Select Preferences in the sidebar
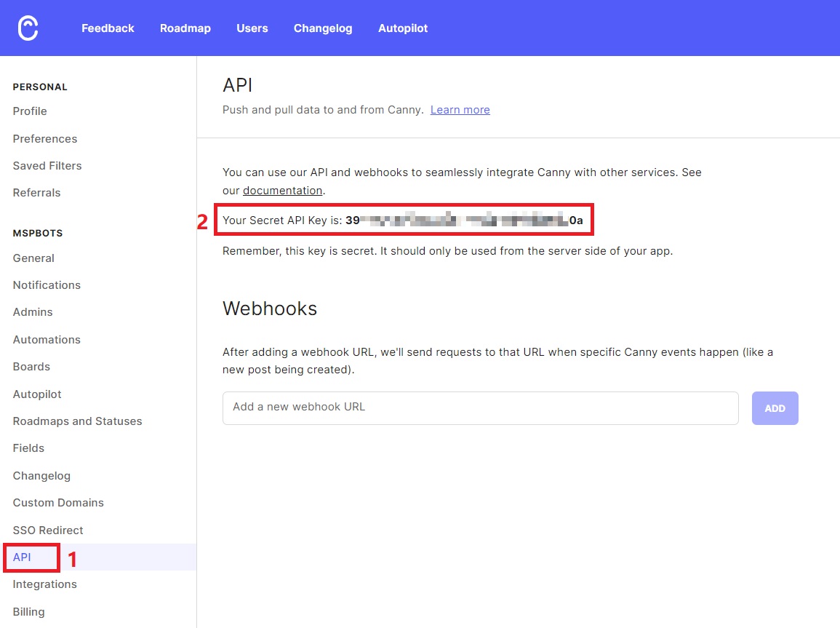 45,139
